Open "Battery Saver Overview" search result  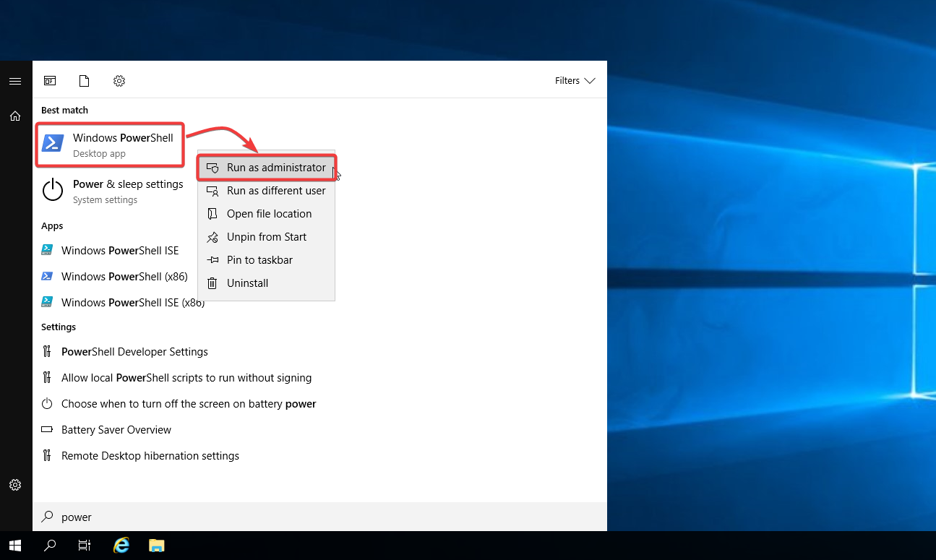click(x=116, y=429)
